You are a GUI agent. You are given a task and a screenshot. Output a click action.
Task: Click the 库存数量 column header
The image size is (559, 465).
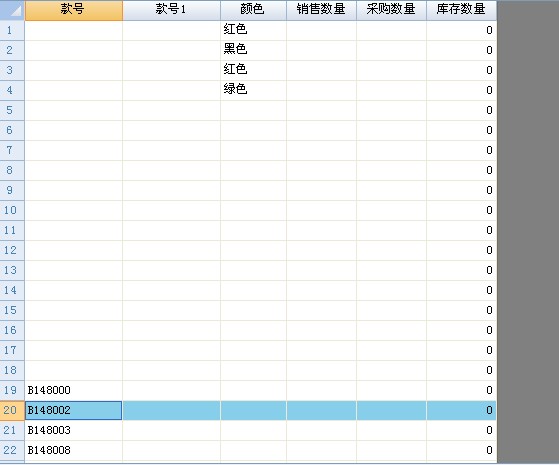(461, 10)
